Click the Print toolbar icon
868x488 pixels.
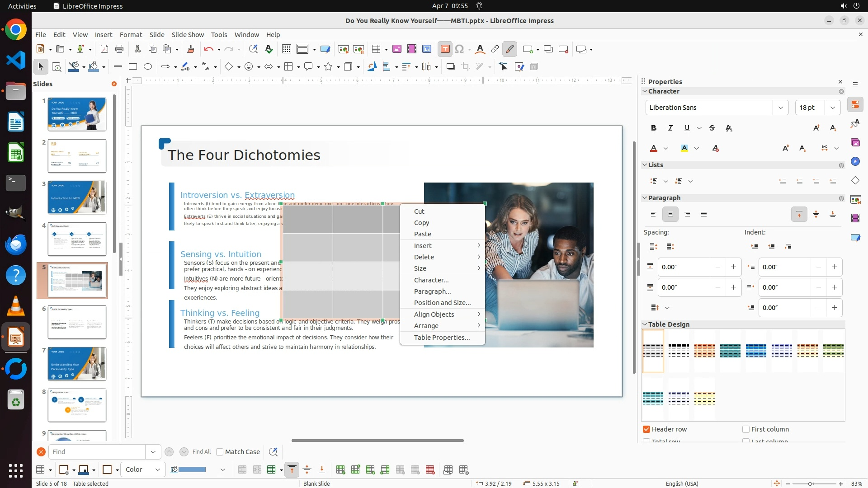click(119, 49)
